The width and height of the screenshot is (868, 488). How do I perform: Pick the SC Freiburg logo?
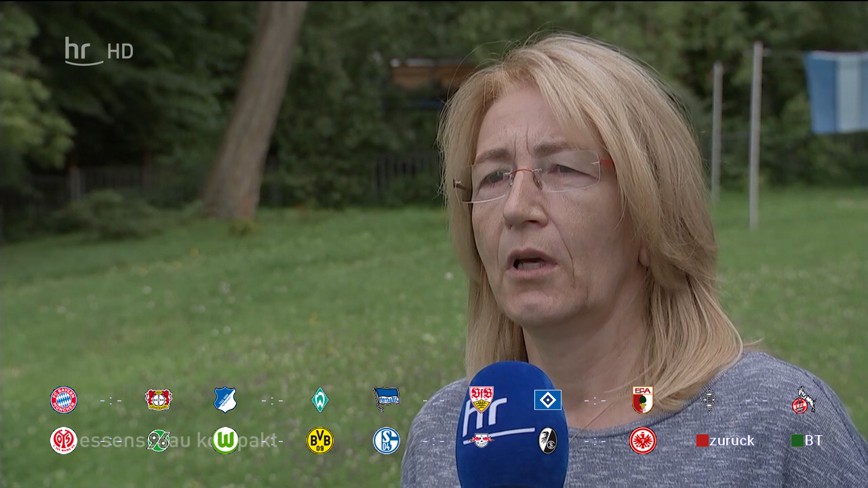coord(548,441)
